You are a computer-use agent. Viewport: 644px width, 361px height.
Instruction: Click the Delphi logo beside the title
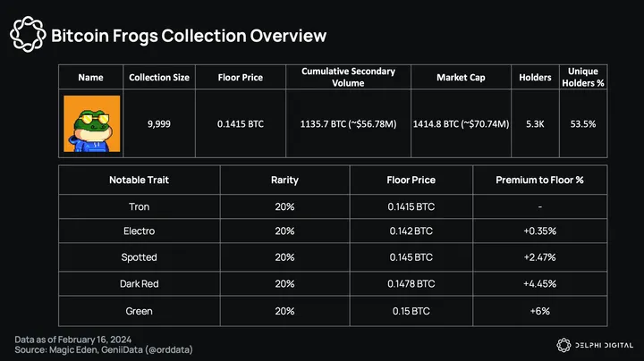(x=27, y=36)
